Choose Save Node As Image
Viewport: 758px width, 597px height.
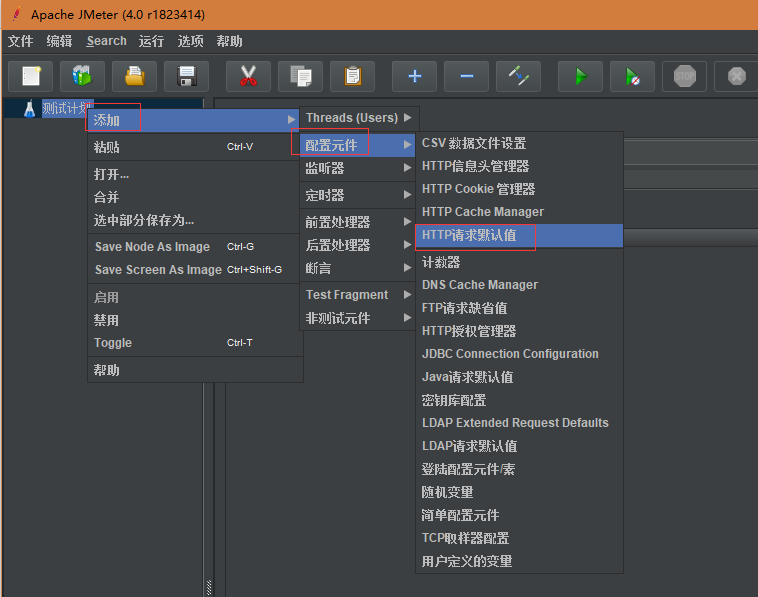coord(195,247)
